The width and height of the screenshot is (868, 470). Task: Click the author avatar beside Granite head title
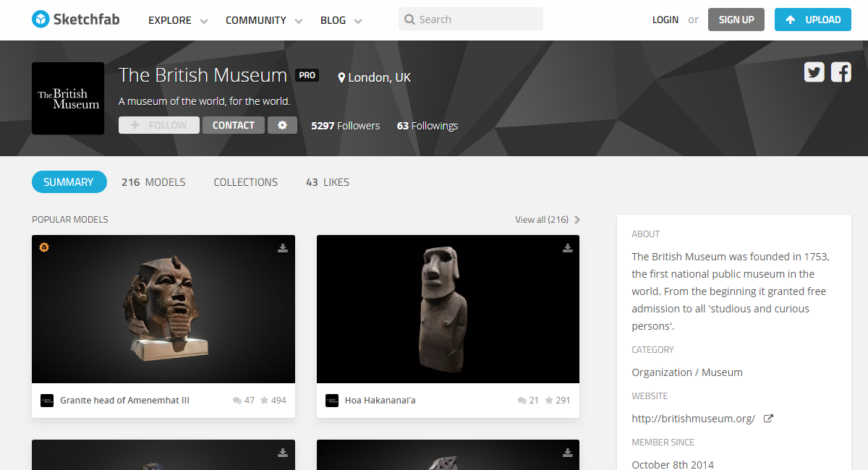[x=47, y=400]
